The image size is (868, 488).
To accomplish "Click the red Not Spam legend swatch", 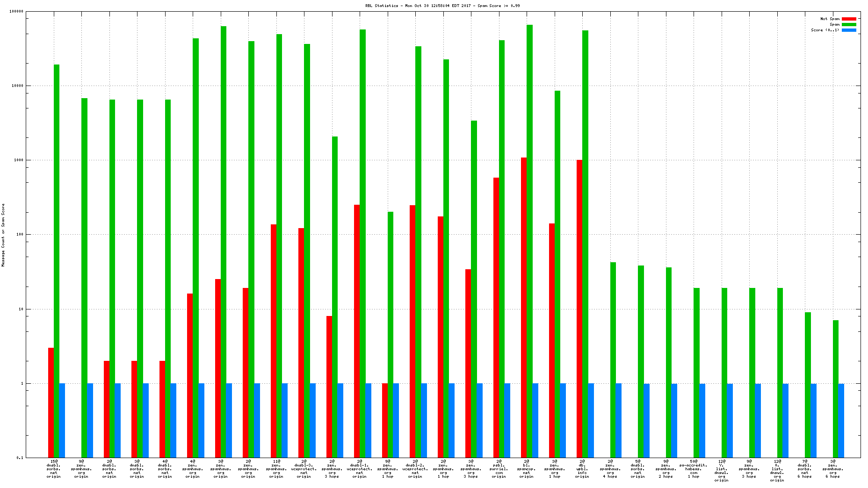I will 849,19.
